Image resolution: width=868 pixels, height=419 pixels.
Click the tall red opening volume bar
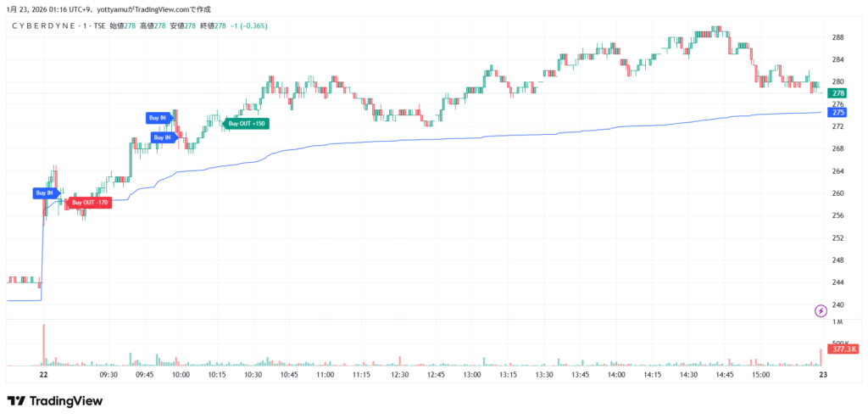coord(42,344)
